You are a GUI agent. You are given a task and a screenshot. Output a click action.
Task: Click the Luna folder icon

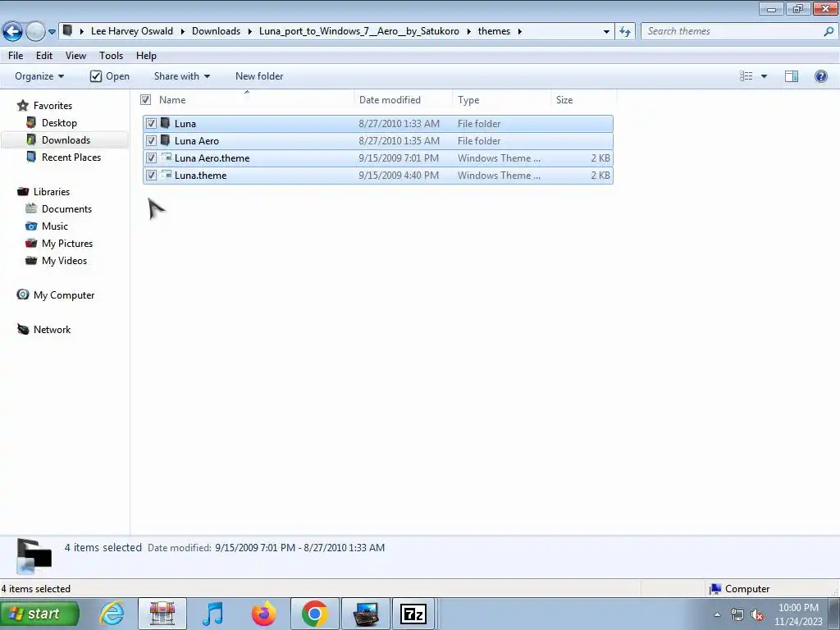click(166, 123)
